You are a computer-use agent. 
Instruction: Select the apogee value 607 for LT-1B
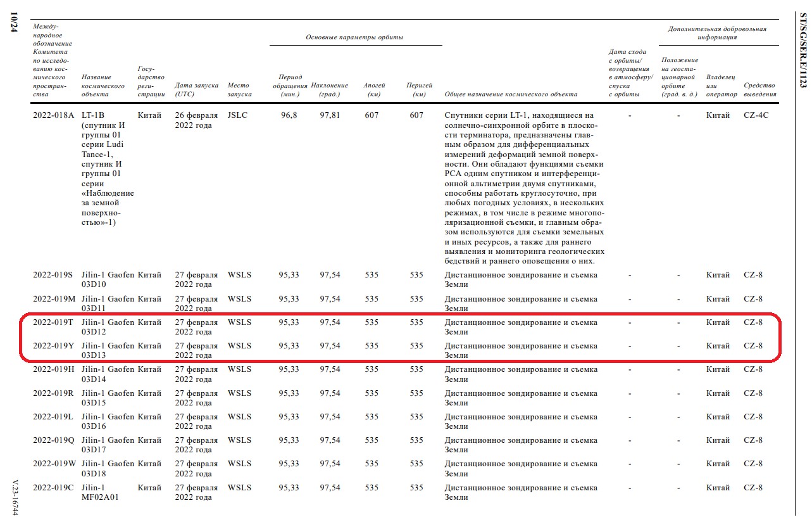(x=372, y=115)
